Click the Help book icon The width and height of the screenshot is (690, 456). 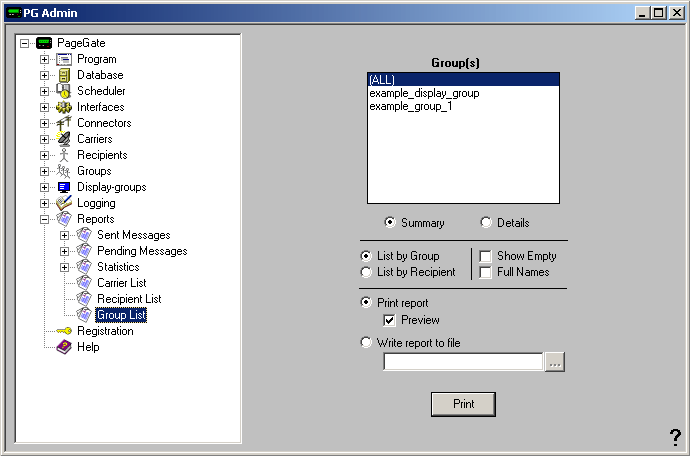(x=64, y=347)
